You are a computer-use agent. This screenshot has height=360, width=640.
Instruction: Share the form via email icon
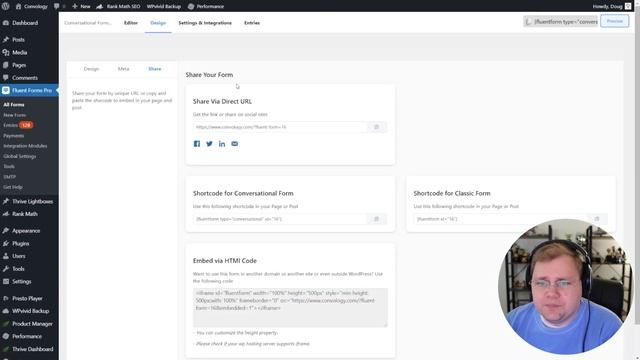point(235,144)
